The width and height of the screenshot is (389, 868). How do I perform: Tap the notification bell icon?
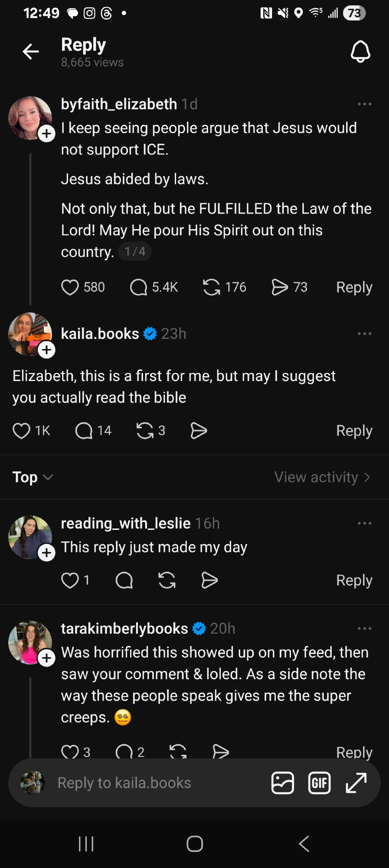[x=360, y=52]
